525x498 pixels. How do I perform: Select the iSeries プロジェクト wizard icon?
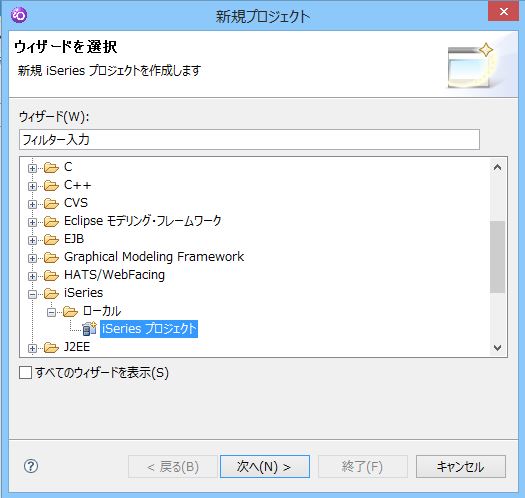[x=89, y=329]
